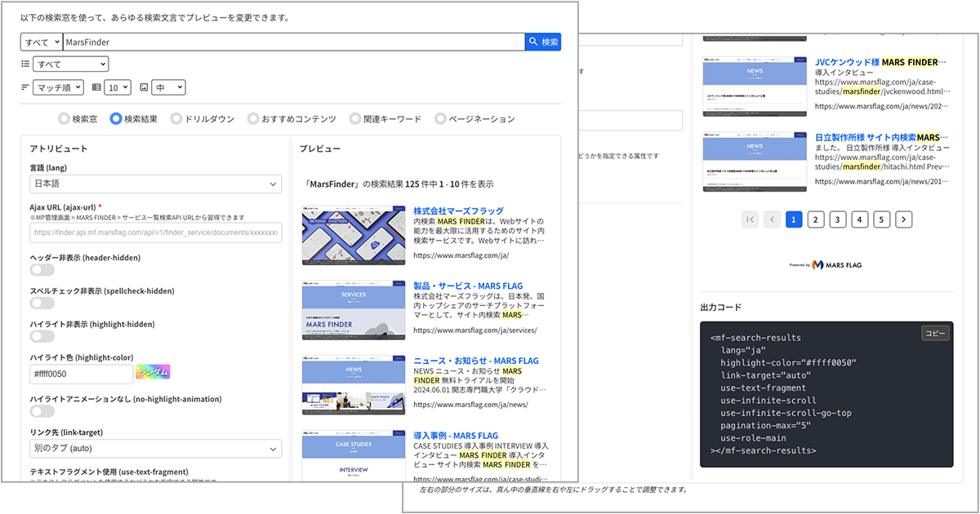This screenshot has width=980, height=514.
Task: Select the ページネーション radio option
Action: tap(441, 119)
